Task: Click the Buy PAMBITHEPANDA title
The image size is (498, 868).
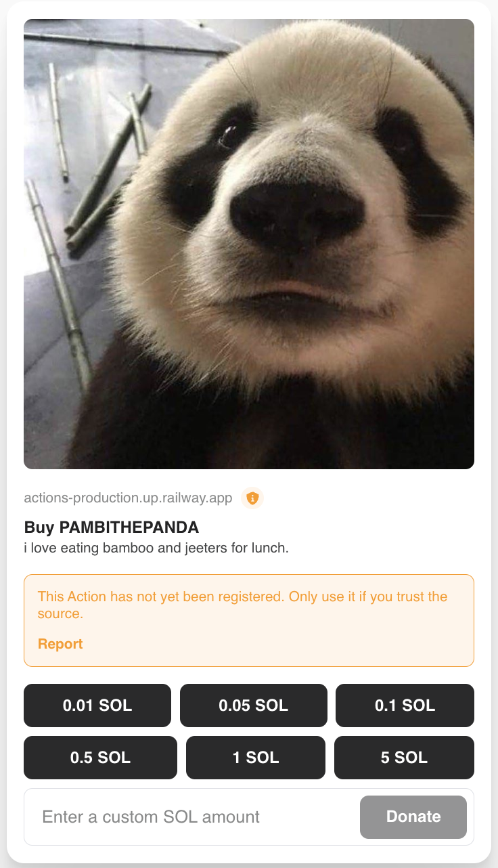Action: (112, 527)
